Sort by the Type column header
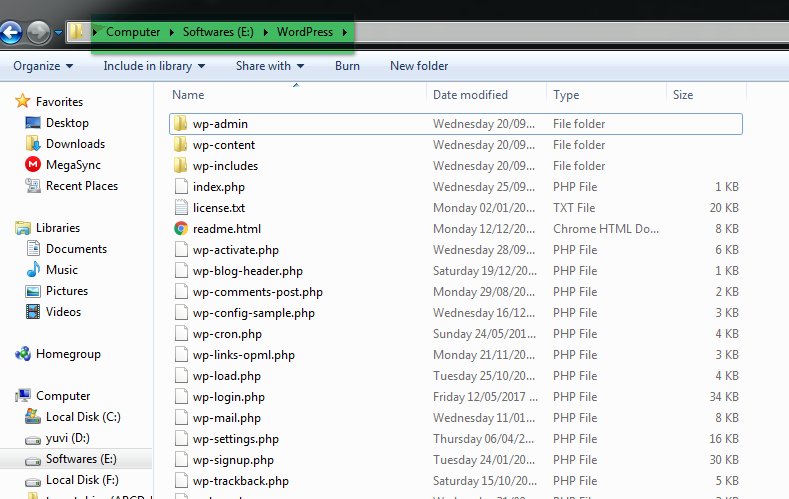This screenshot has width=789, height=499. click(566, 95)
